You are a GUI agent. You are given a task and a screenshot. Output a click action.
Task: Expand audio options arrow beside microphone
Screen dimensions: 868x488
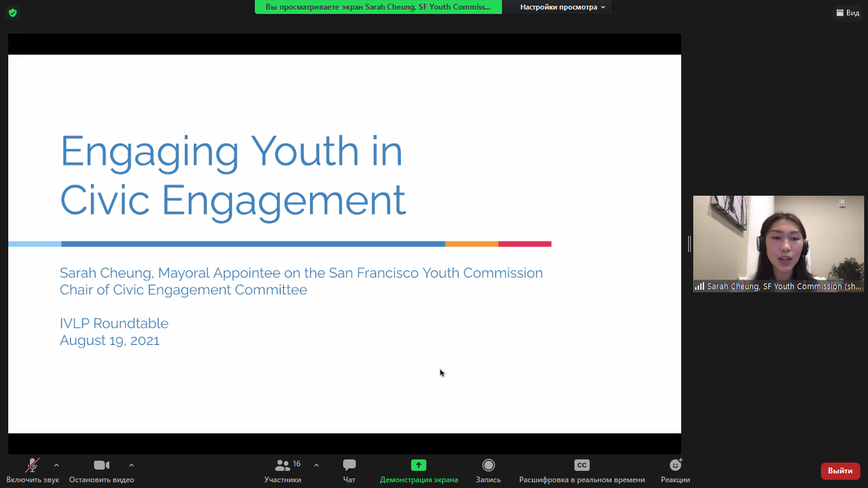[x=57, y=466]
